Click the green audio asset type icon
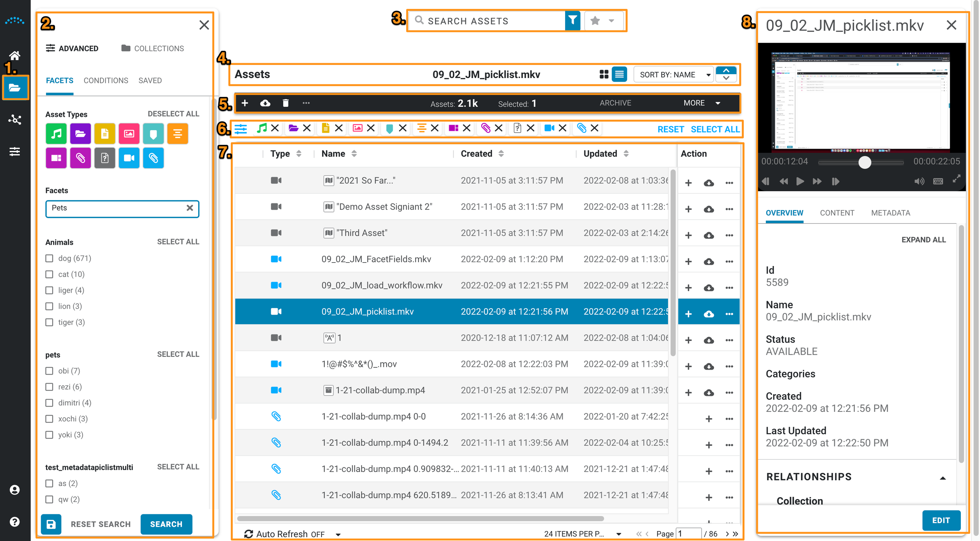 click(x=56, y=134)
